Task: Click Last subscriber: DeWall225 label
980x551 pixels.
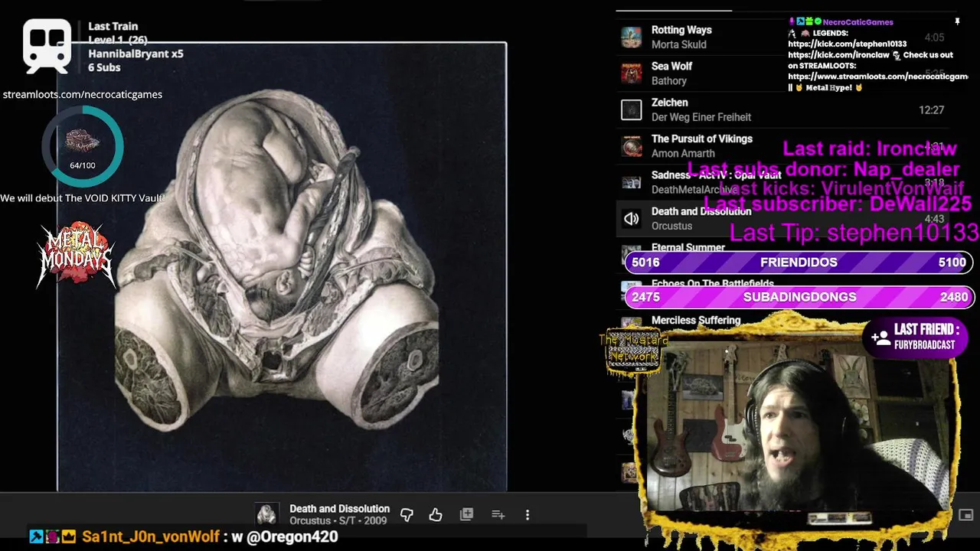Action: (x=838, y=204)
